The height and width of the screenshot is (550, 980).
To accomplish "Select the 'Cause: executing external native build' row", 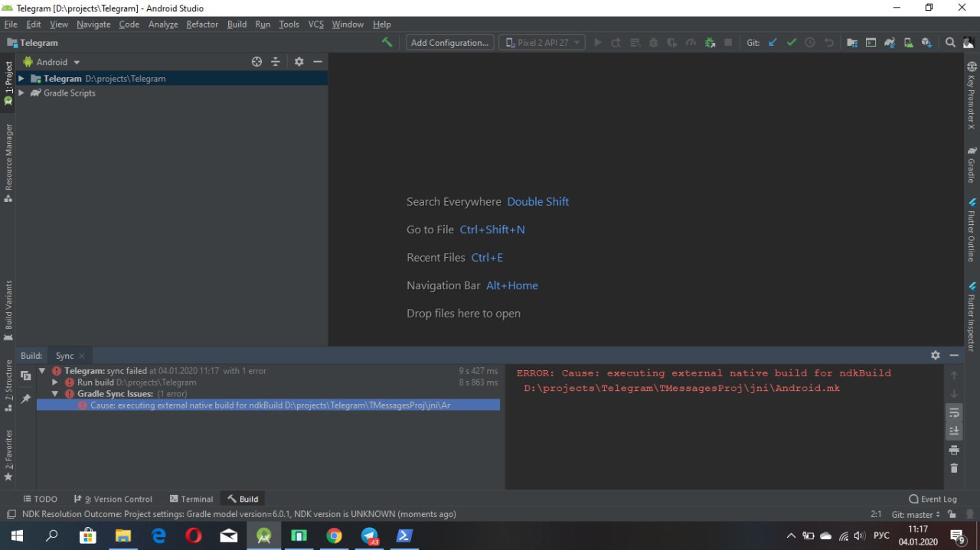I will tap(268, 405).
